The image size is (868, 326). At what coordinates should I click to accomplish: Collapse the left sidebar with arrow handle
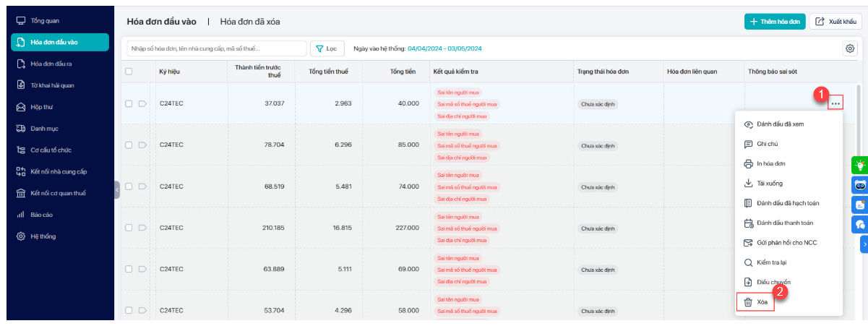click(117, 190)
